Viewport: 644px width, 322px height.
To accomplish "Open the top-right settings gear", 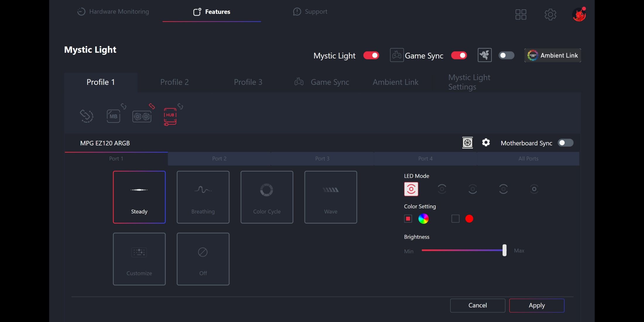I will point(550,14).
